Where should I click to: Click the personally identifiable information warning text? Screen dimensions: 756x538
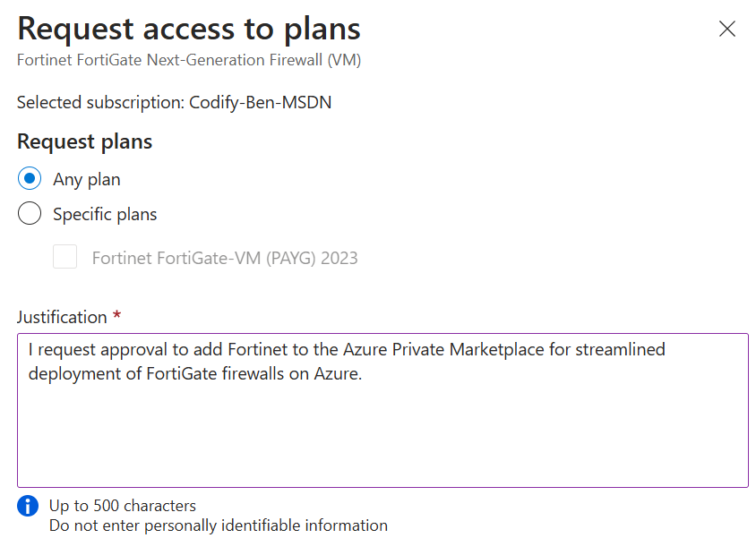tap(219, 525)
